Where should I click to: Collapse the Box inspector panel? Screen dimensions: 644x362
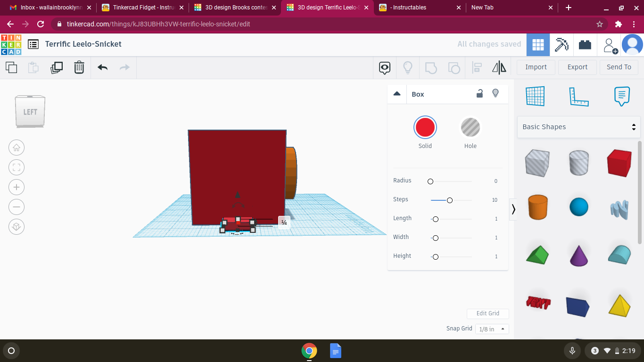(x=397, y=94)
